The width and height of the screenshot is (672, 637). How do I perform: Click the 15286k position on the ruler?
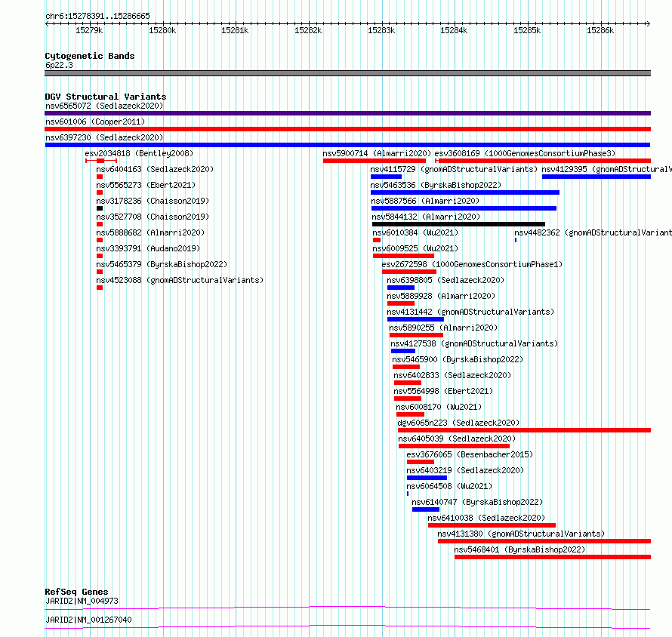[x=600, y=30]
